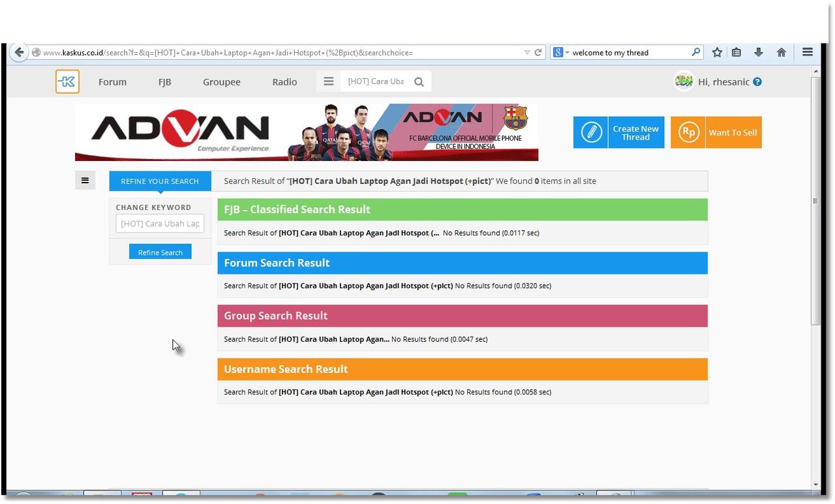835x504 pixels.
Task: Click the Rp icon on Want To Sell
Action: [688, 132]
